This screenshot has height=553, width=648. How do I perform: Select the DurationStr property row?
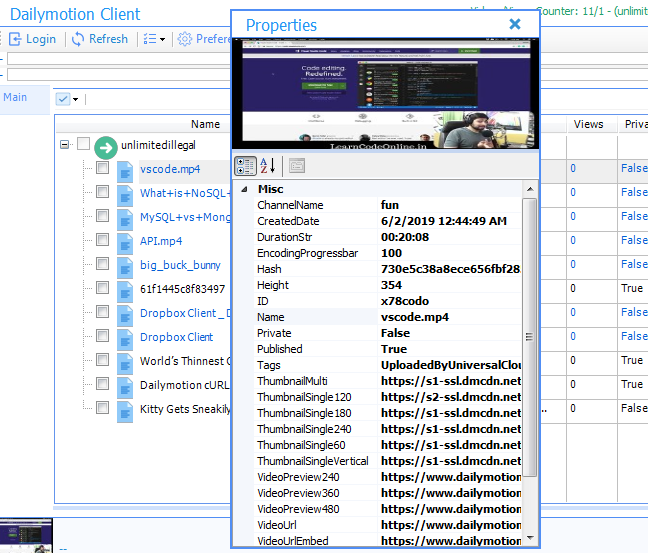point(388,237)
